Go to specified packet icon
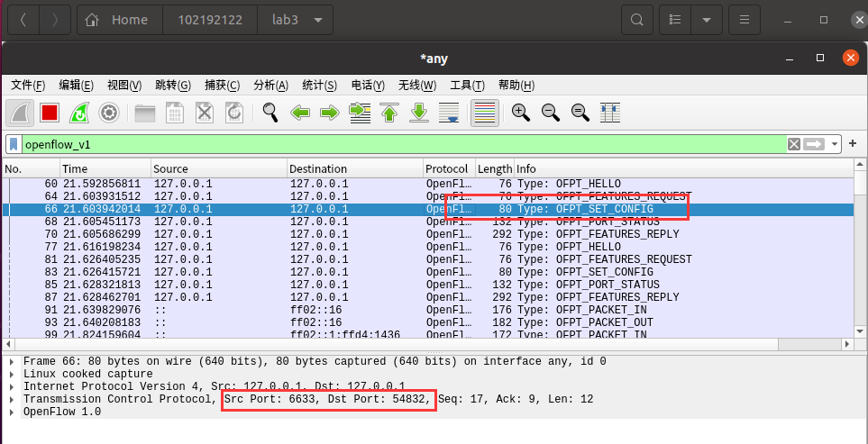The image size is (868, 444). tap(360, 113)
